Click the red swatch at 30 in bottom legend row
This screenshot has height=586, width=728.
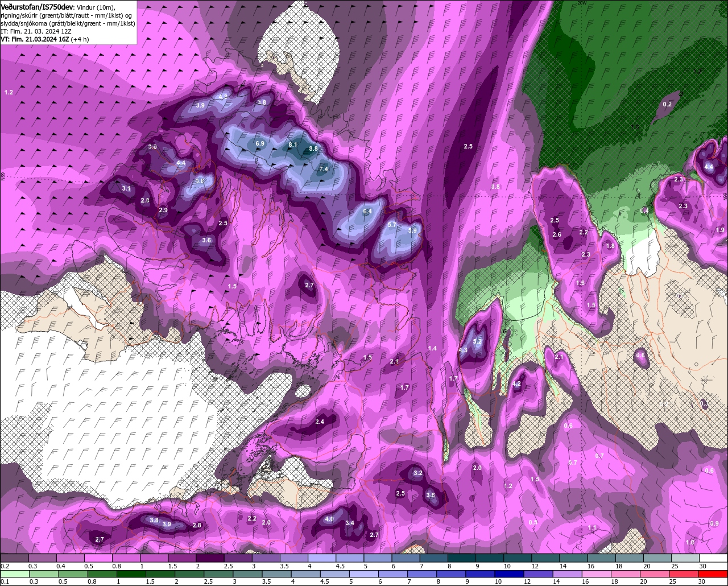[x=714, y=574]
